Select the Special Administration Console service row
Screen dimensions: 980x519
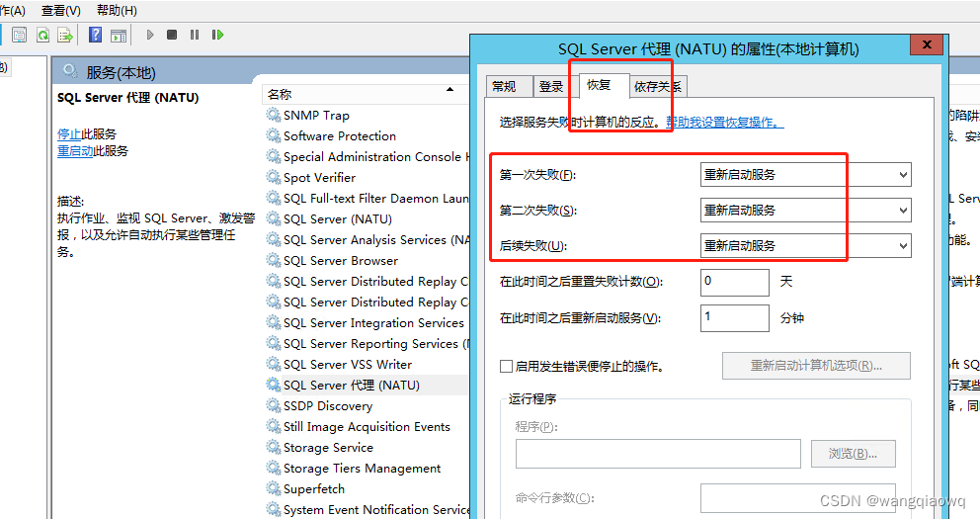[367, 156]
